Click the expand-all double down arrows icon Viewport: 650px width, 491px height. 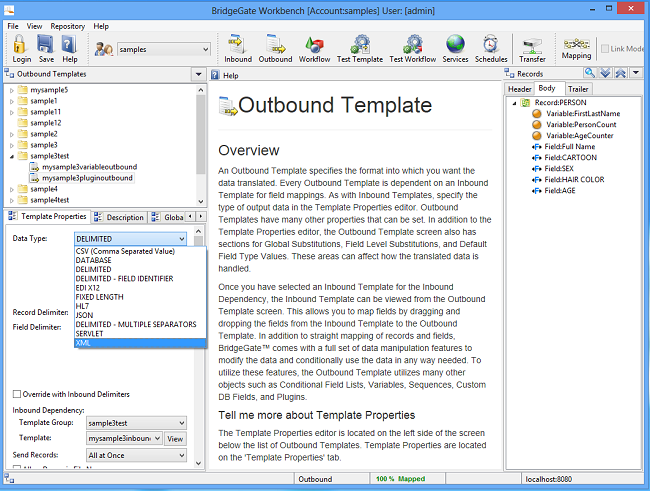pos(605,73)
